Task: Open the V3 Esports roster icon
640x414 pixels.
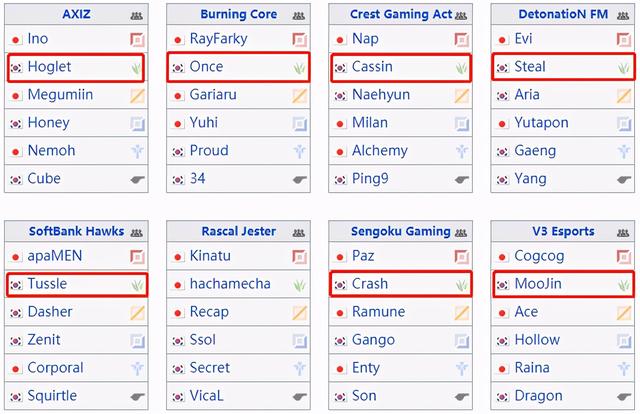Action: 623,233
